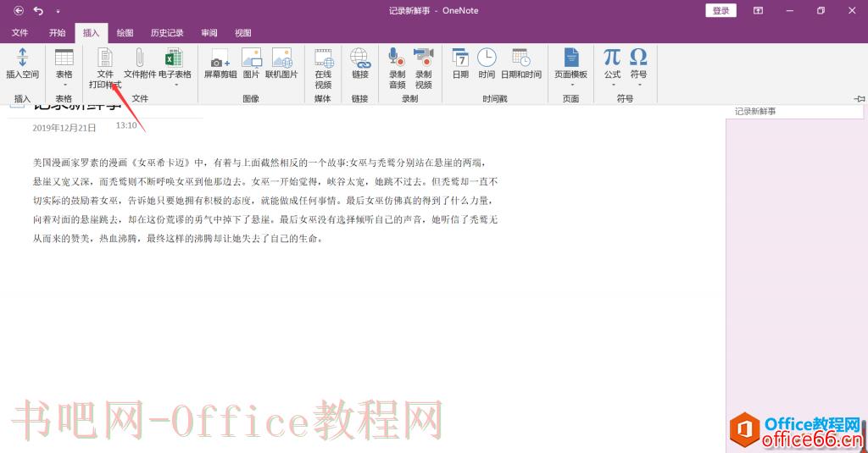Screen dimensions: 868x453
Task: Open Quick Access Toolbar customize arrow
Action: coord(58,11)
